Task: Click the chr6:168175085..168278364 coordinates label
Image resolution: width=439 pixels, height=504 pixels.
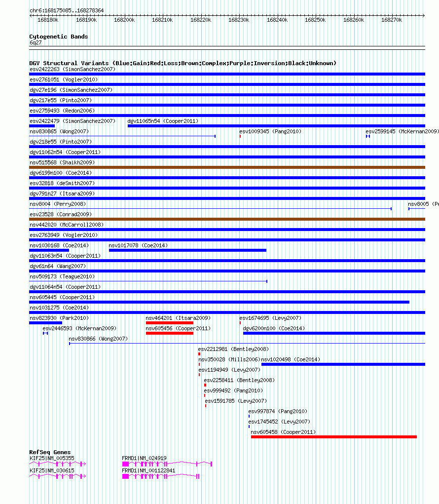Action: click(x=67, y=10)
